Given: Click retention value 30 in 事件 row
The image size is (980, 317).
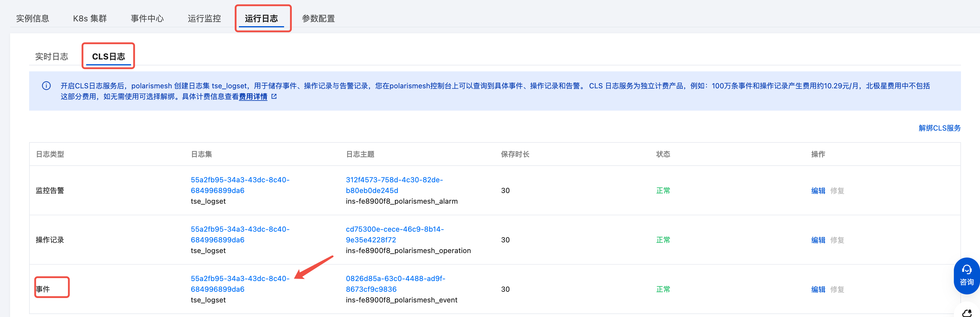Looking at the screenshot, I should pos(505,289).
